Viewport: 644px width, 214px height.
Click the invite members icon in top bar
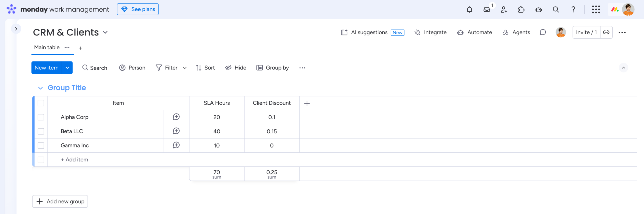click(504, 10)
